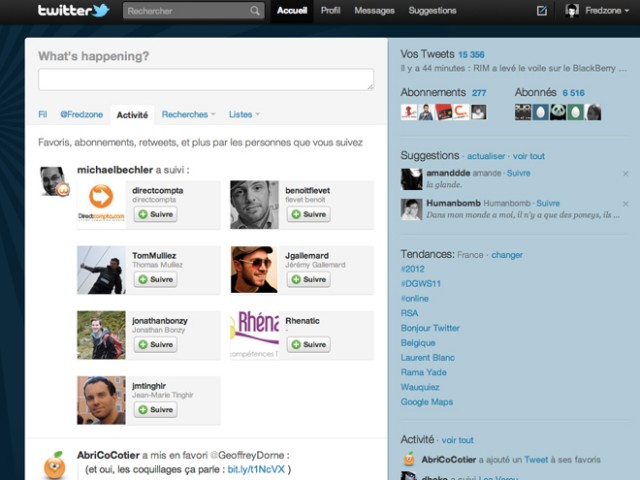Click jonathanbonzy profile photo
Image resolution: width=640 pixels, height=480 pixels.
pos(101,335)
